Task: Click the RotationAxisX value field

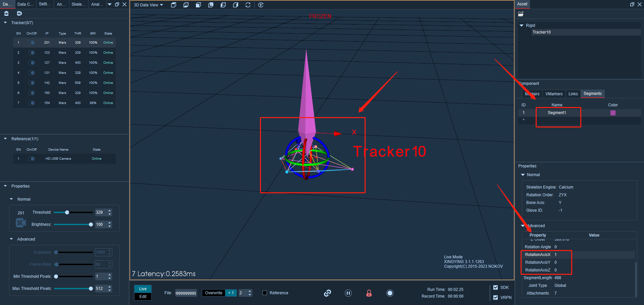Action: 594,255
